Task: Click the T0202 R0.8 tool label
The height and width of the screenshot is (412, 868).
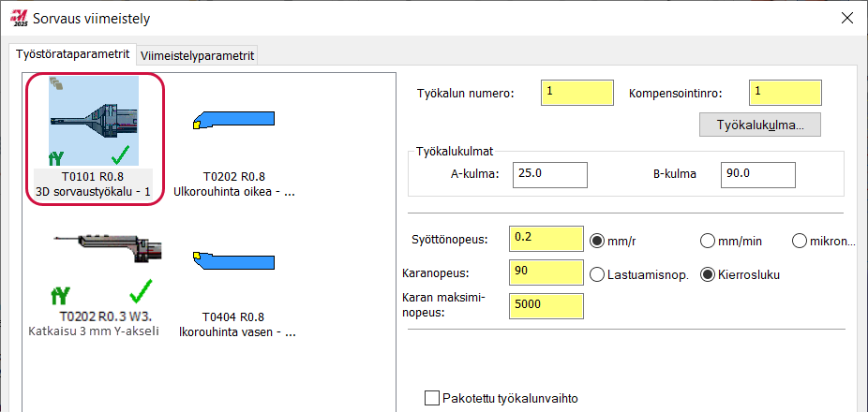Action: 233,178
